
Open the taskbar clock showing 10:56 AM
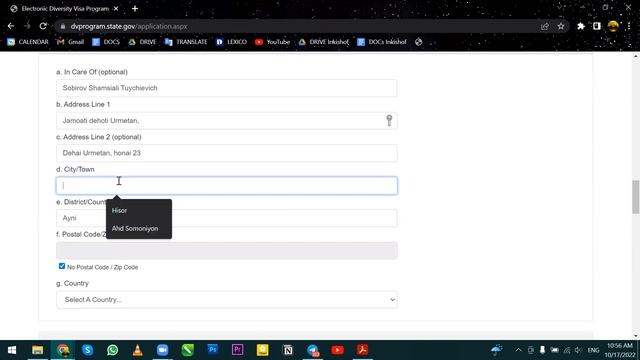619,350
